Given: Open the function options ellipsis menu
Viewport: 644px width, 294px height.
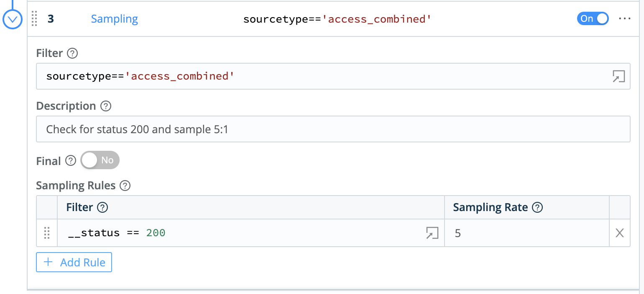Looking at the screenshot, I should [624, 18].
